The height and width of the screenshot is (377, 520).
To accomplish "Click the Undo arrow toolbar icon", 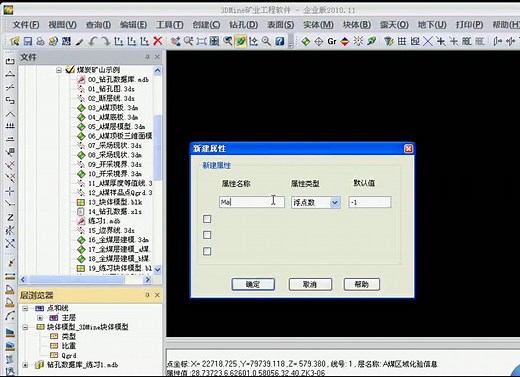I will pos(93,41).
